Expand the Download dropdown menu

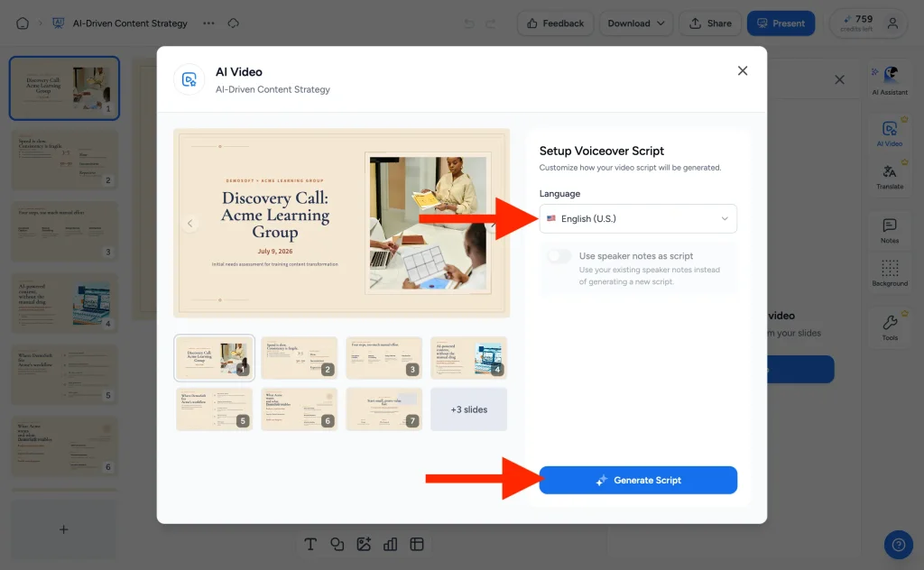click(636, 23)
